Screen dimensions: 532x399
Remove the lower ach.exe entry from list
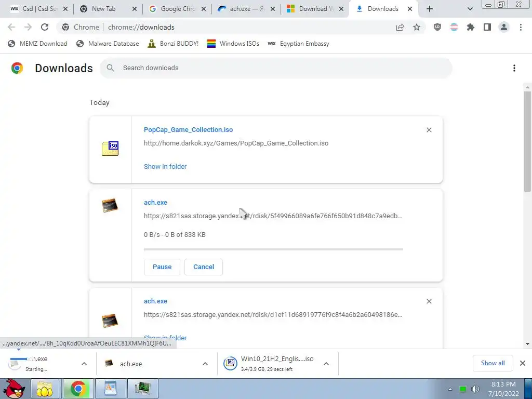(429, 301)
